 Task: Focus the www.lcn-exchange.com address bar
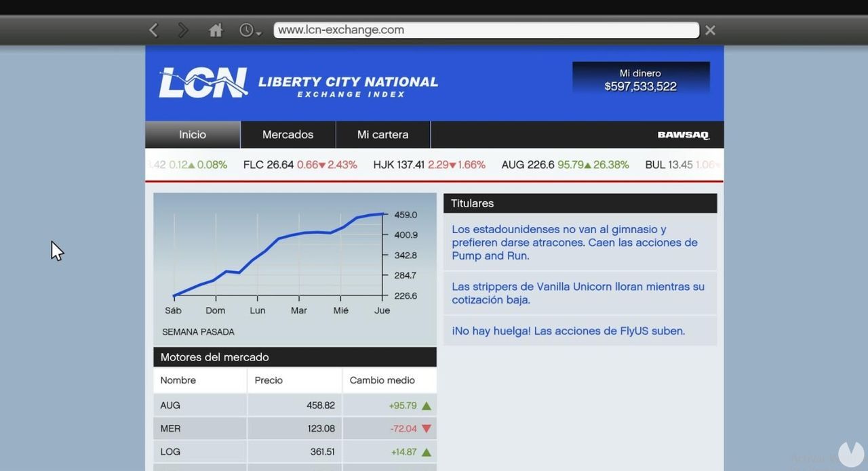click(486, 30)
